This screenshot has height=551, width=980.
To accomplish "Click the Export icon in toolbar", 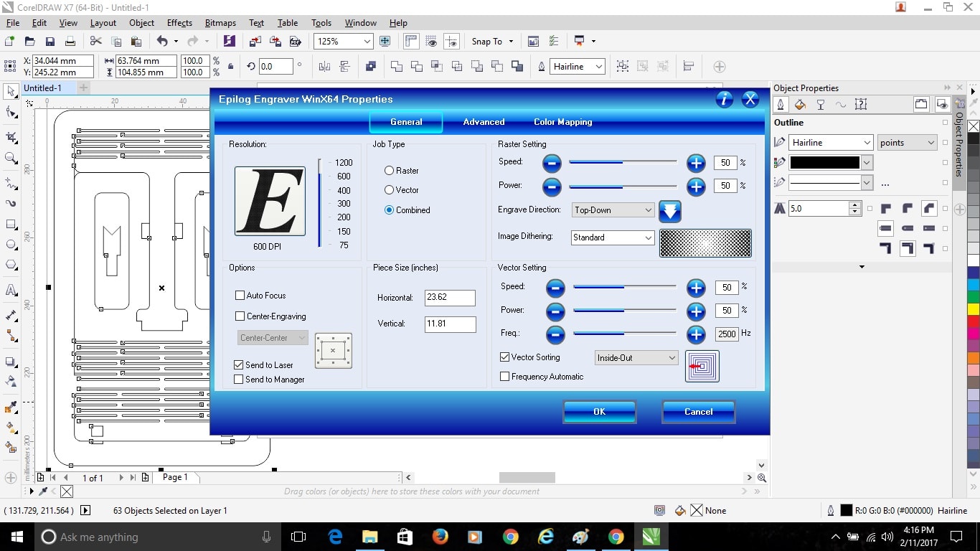I will point(275,42).
